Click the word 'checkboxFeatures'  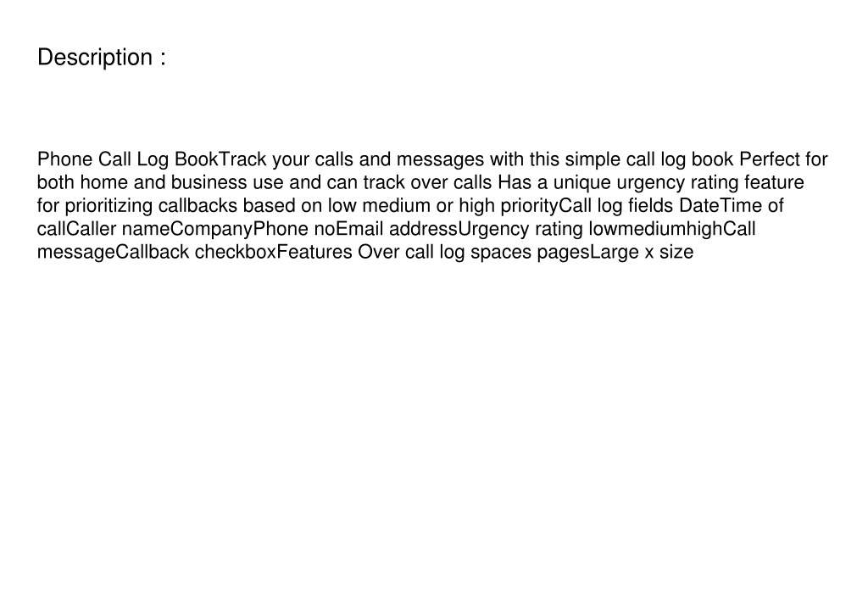point(274,253)
